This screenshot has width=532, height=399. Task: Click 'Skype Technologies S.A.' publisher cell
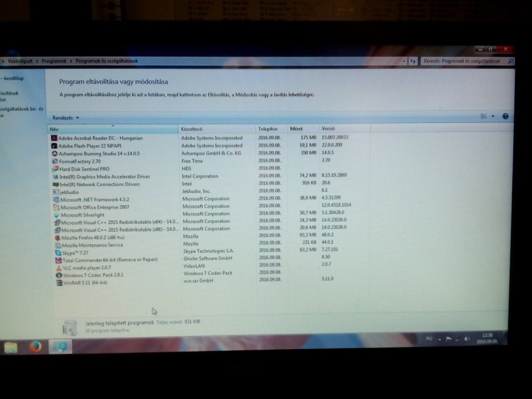[x=208, y=251]
